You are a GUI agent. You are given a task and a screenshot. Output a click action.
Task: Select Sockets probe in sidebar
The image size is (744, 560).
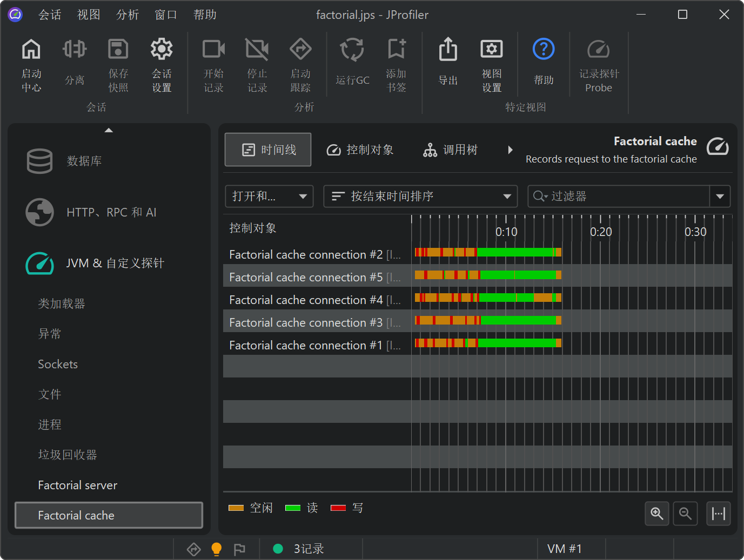58,364
